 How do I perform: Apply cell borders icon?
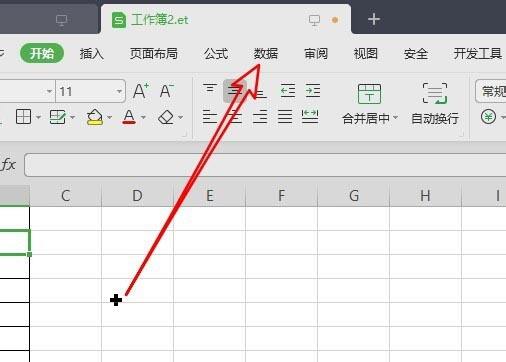(23, 117)
